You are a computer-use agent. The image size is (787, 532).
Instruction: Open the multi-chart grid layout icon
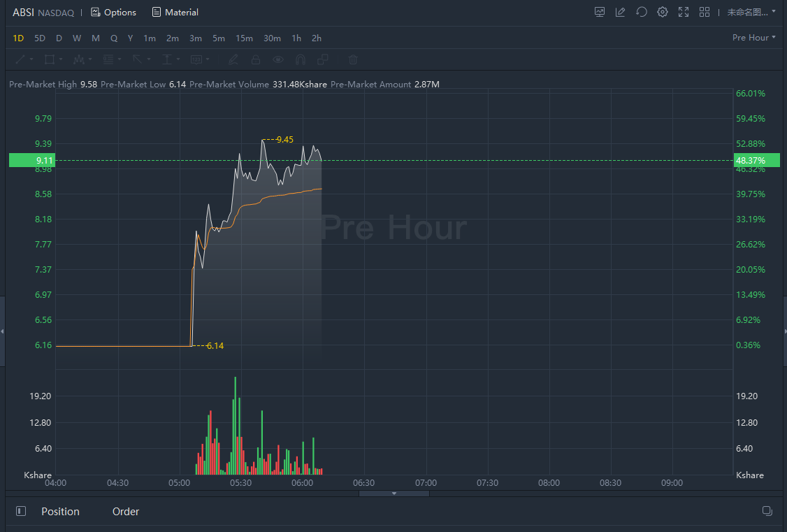pos(705,12)
